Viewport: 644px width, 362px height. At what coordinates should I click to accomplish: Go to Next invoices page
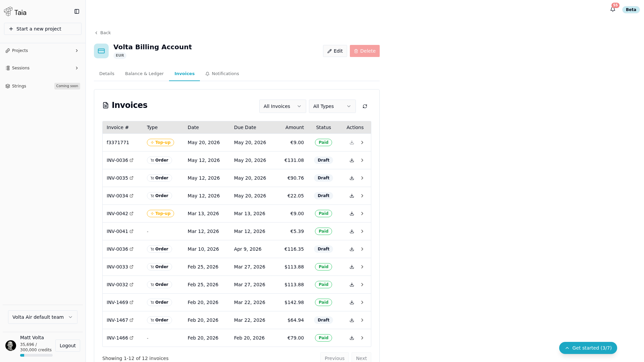tap(361, 358)
